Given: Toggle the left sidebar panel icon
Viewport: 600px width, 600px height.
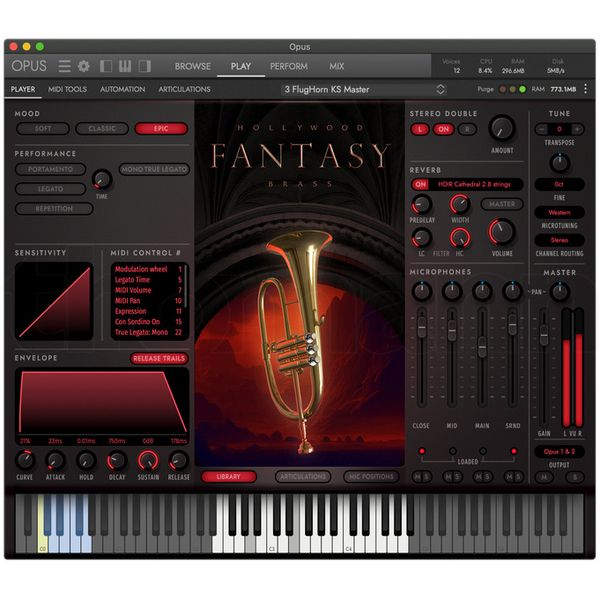Looking at the screenshot, I should pos(106,66).
